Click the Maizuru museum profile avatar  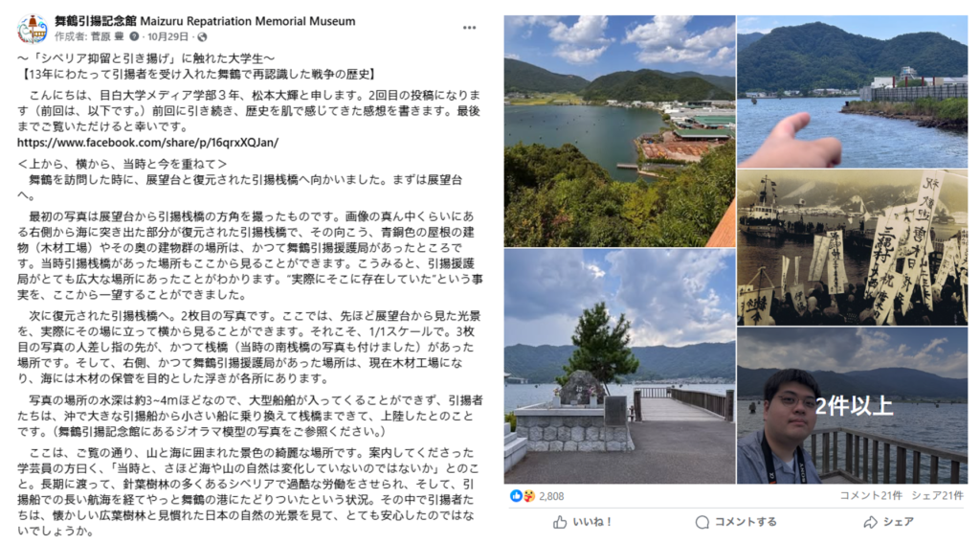tap(32, 29)
